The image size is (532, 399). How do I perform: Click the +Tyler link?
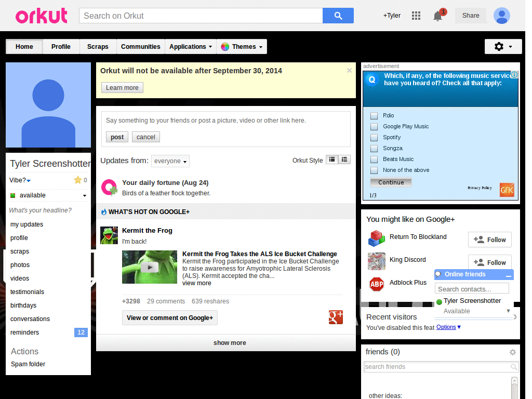point(392,16)
